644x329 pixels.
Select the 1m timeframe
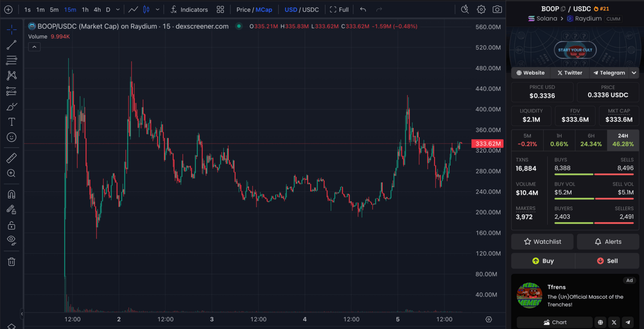pyautogui.click(x=40, y=9)
